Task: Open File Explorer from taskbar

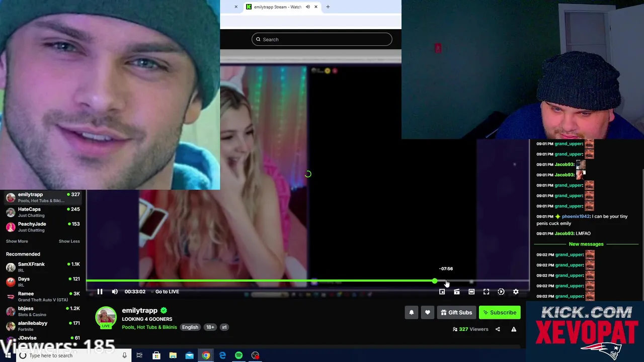Action: click(173, 355)
